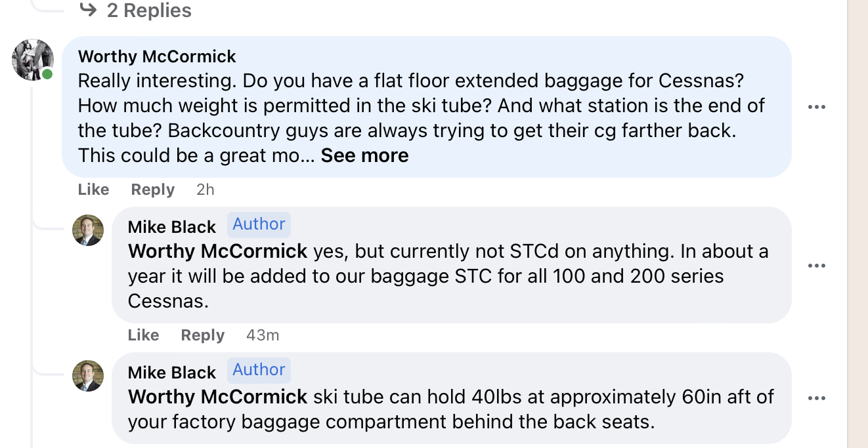Click Mike Black's avatar on ski tube reply
Viewport: 868px width, 448px height.
pyautogui.click(x=88, y=376)
